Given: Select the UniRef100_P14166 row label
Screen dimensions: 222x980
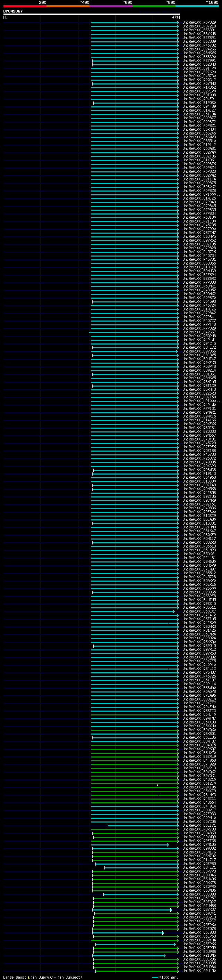Looking at the screenshot, I should pyautogui.click(x=199, y=420).
